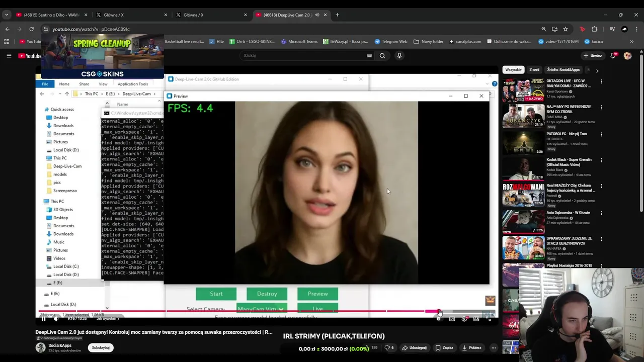Save the video with Zapisz
Screen dimensions: 644x362
point(445,348)
